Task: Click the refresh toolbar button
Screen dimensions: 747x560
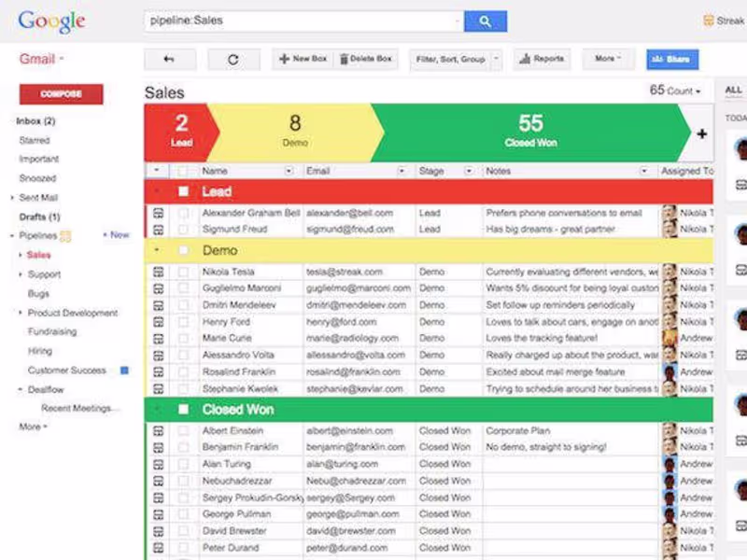Action: pos(233,60)
